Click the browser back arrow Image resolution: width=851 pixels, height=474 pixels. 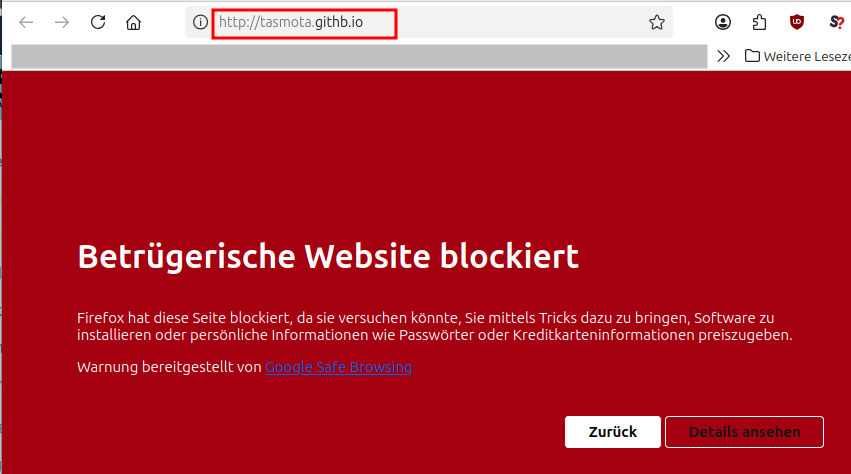(x=26, y=22)
